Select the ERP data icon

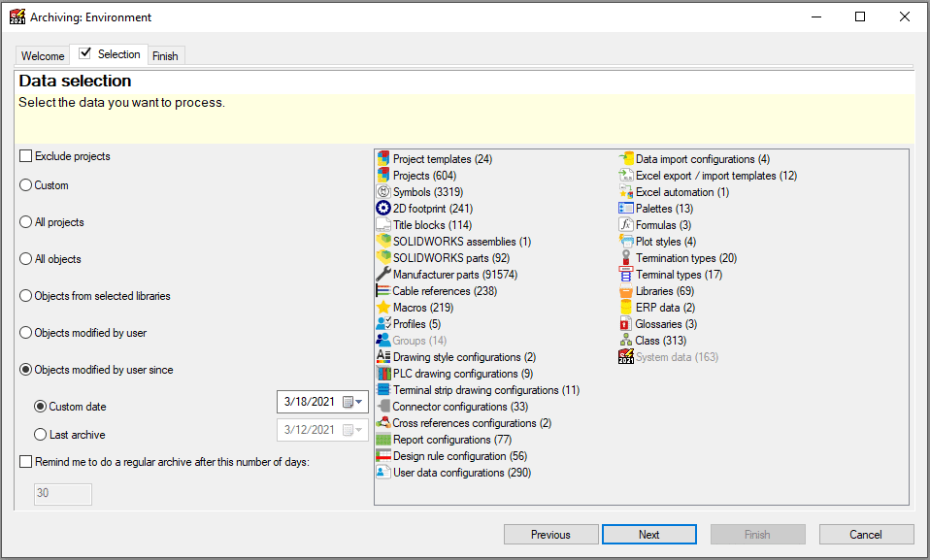[x=626, y=308]
